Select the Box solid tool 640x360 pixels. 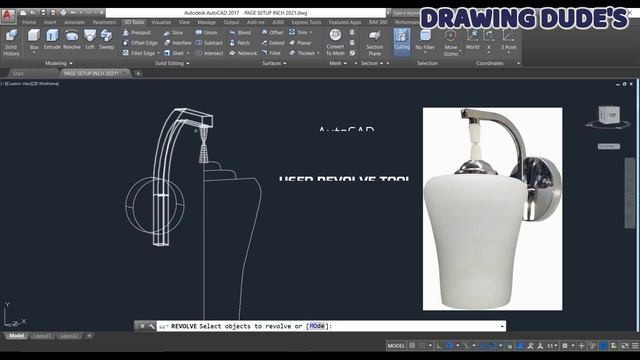[34, 39]
